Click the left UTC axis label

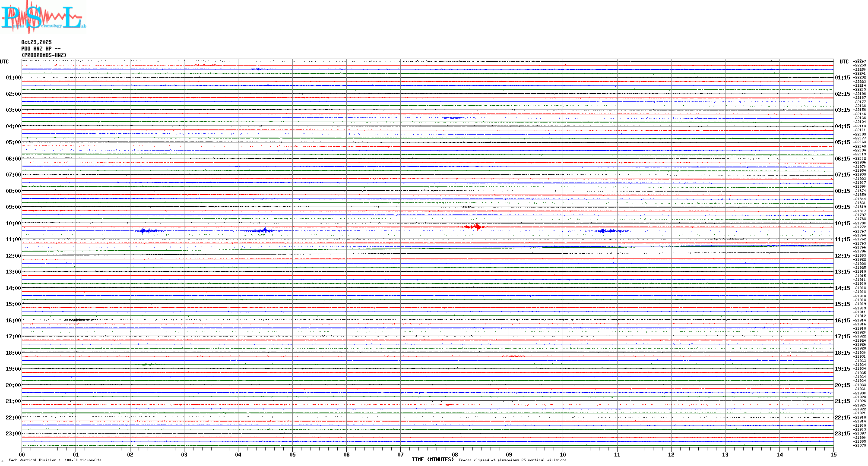(4, 62)
